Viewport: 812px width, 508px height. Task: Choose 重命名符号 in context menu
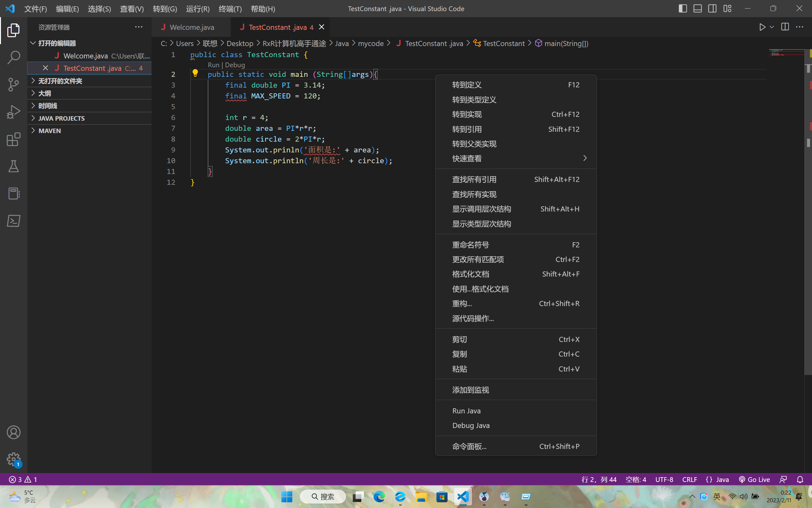(x=516, y=244)
